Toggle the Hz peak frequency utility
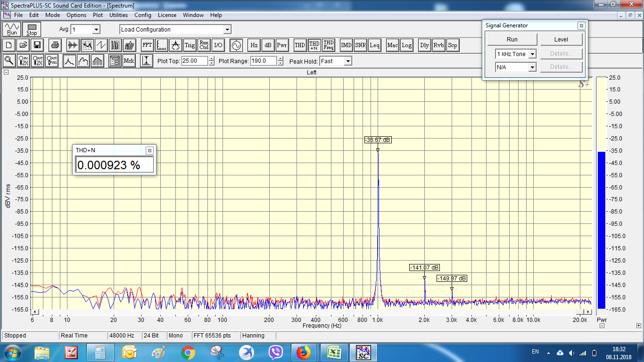 (x=254, y=45)
